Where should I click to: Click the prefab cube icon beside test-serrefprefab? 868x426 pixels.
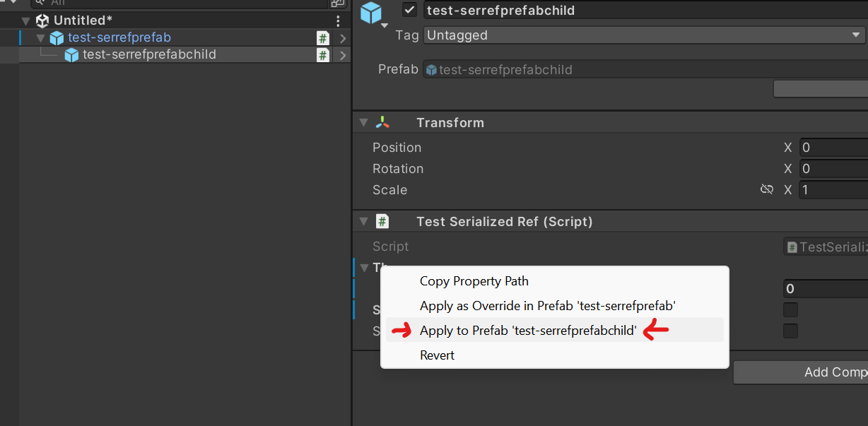56,37
